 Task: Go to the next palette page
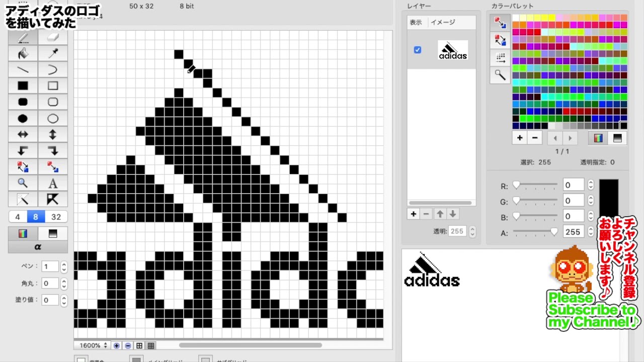(570, 138)
